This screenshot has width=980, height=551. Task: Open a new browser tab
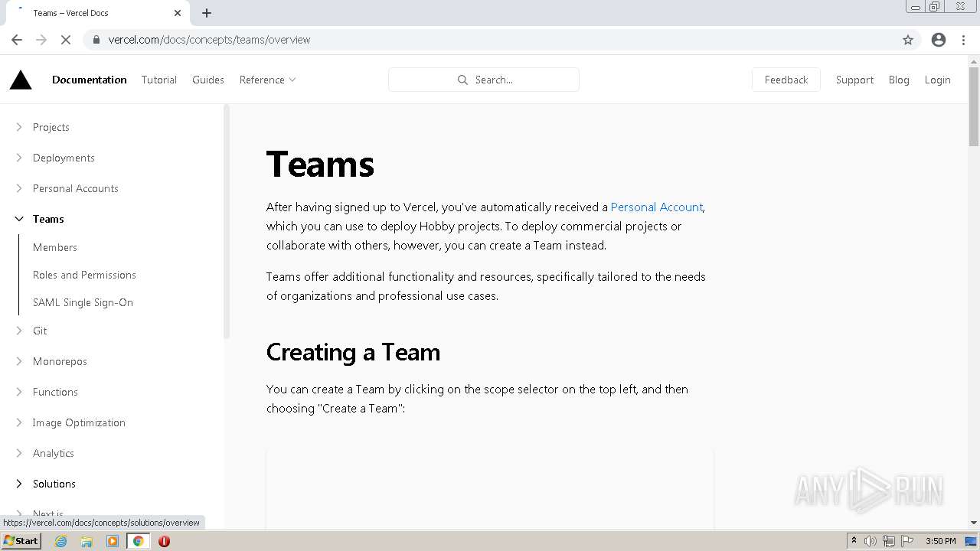(207, 13)
